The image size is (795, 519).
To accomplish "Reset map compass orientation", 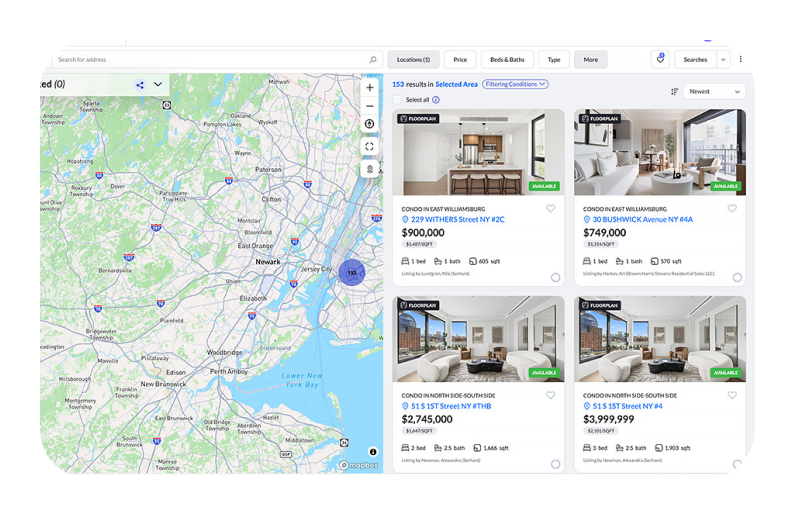I will [370, 124].
